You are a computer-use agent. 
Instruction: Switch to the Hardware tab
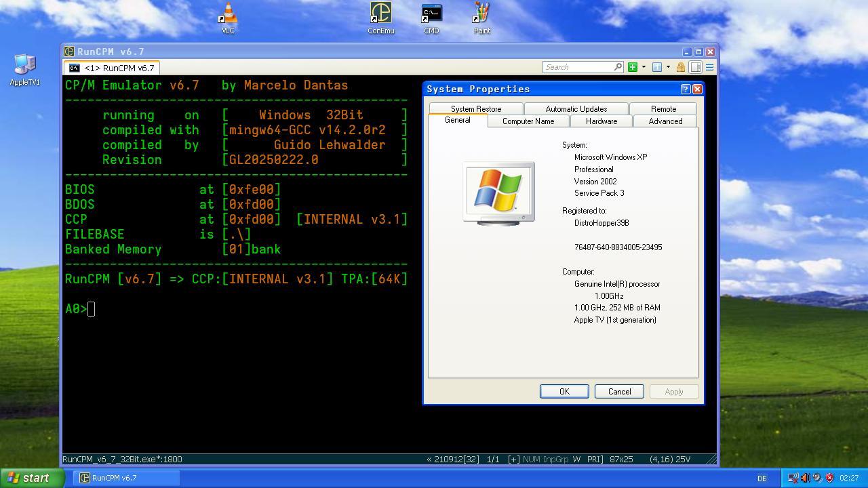(x=601, y=121)
